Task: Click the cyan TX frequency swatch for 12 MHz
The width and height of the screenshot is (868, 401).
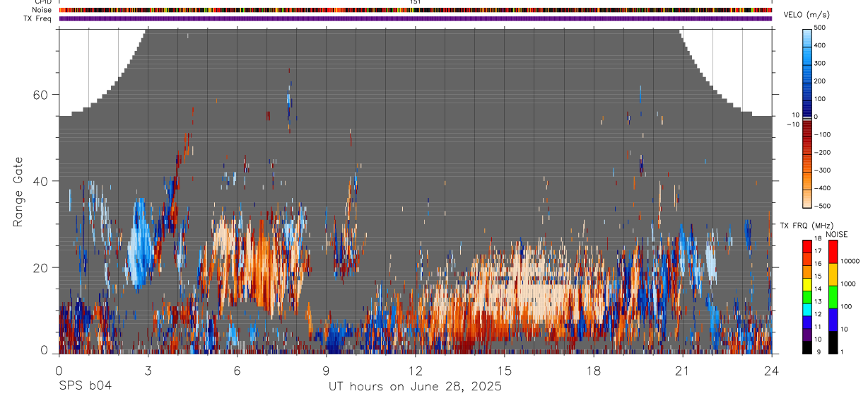Action: tap(807, 309)
